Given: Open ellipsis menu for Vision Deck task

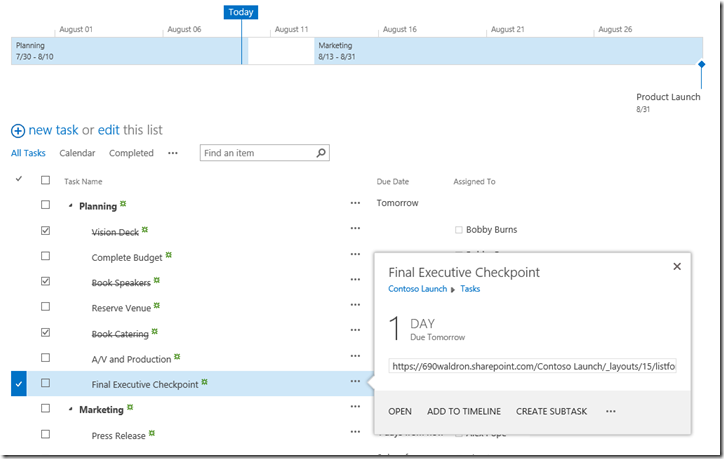Looking at the screenshot, I should tap(355, 229).
